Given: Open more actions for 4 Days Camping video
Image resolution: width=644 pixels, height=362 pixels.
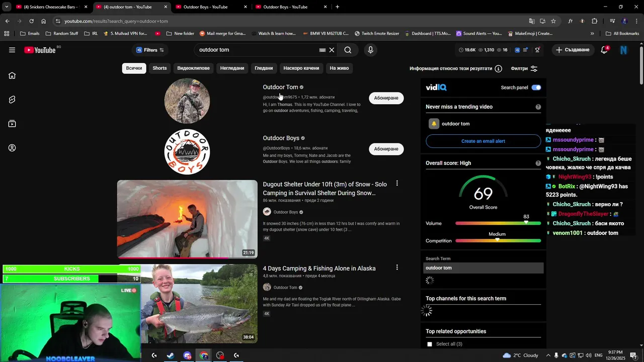Looking at the screenshot, I should tap(397, 267).
